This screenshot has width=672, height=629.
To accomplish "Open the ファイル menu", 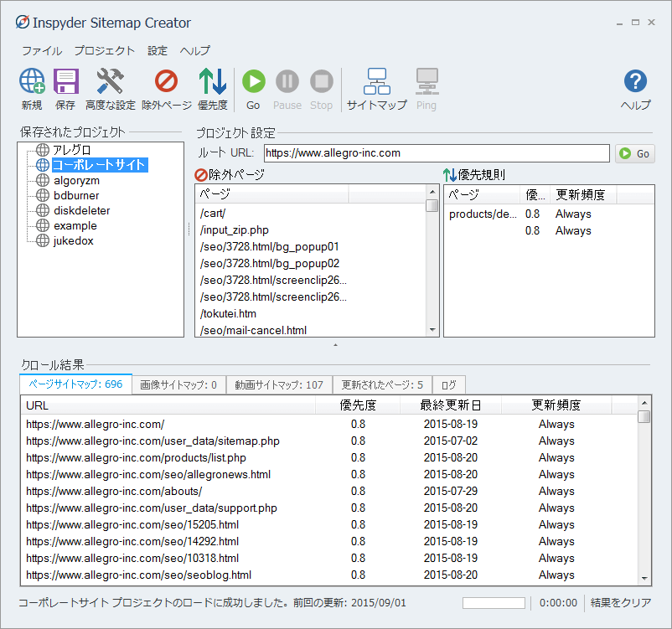I will (42, 50).
